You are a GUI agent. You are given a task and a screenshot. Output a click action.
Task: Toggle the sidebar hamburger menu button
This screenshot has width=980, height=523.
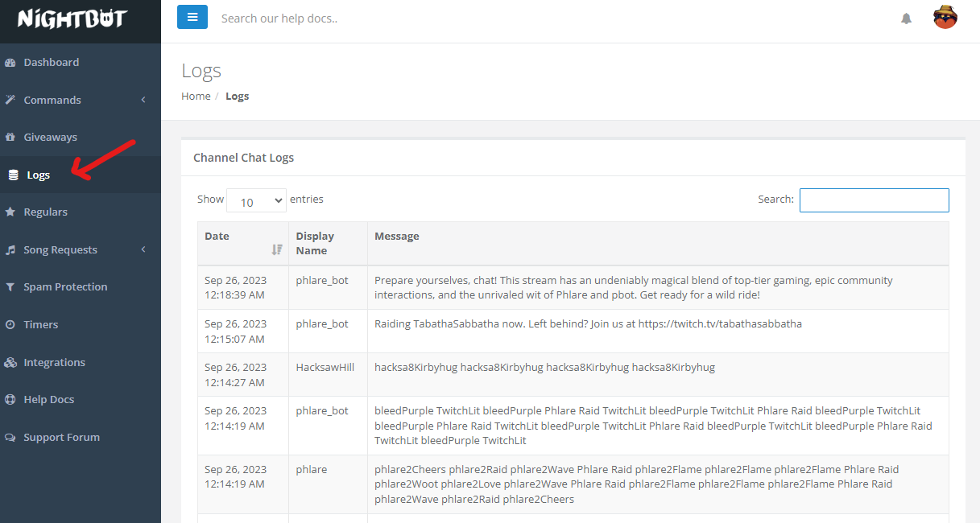tap(192, 17)
